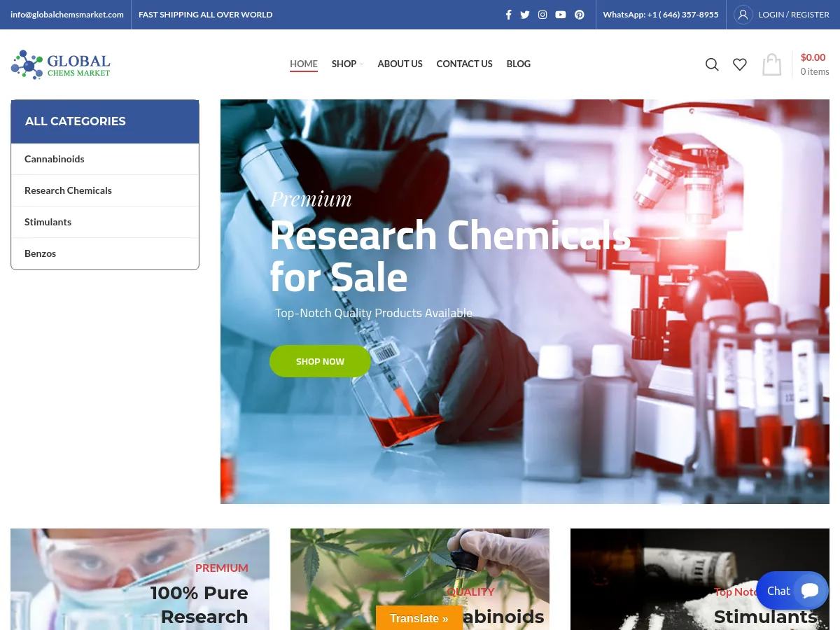840x630 pixels.
Task: Open the Benzos category
Action: [40, 253]
